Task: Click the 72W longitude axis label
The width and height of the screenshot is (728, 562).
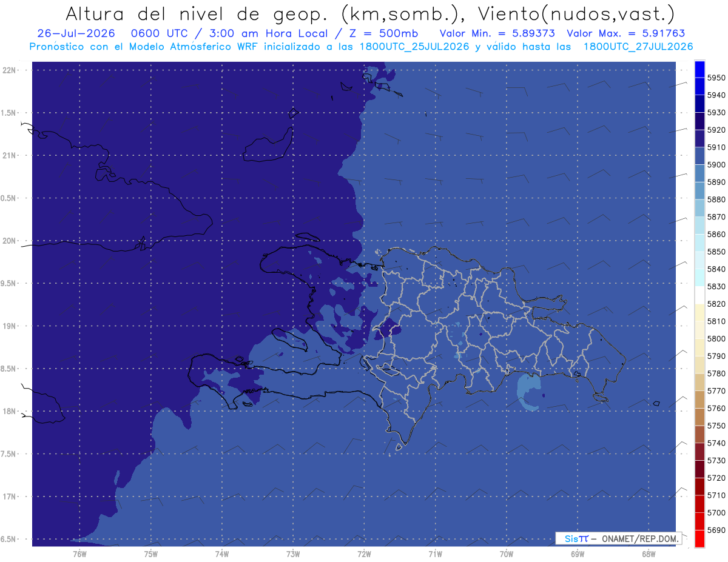Action: 364,554
